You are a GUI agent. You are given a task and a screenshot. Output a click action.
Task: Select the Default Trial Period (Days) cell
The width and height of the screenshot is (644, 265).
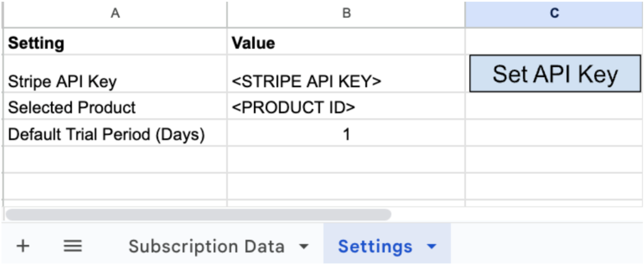pos(116,133)
